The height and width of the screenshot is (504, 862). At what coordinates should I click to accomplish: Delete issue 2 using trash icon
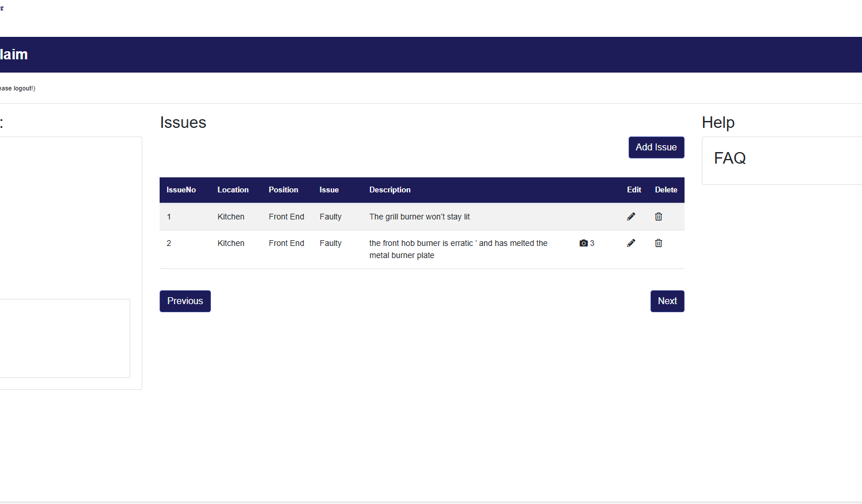click(x=659, y=243)
